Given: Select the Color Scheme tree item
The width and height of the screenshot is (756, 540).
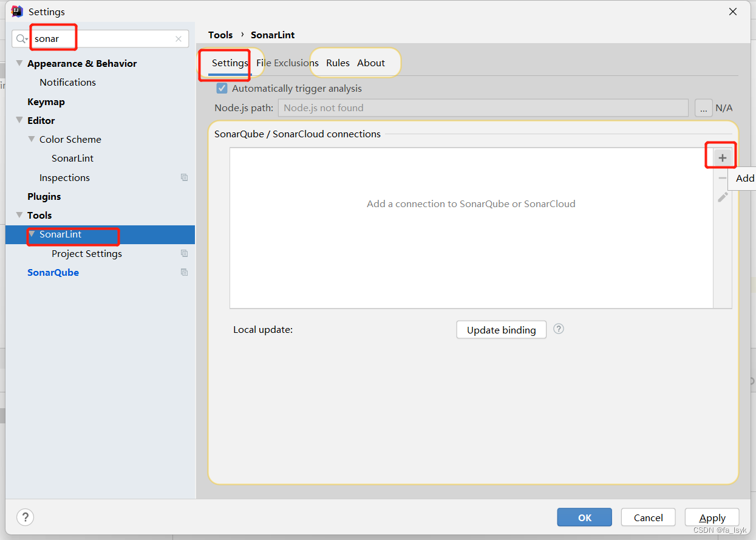Looking at the screenshot, I should [x=70, y=139].
